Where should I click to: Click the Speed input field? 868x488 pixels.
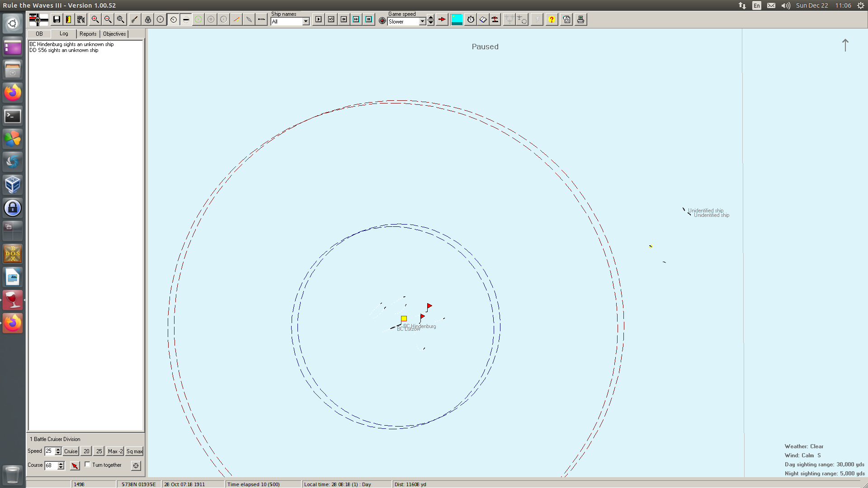pos(49,451)
